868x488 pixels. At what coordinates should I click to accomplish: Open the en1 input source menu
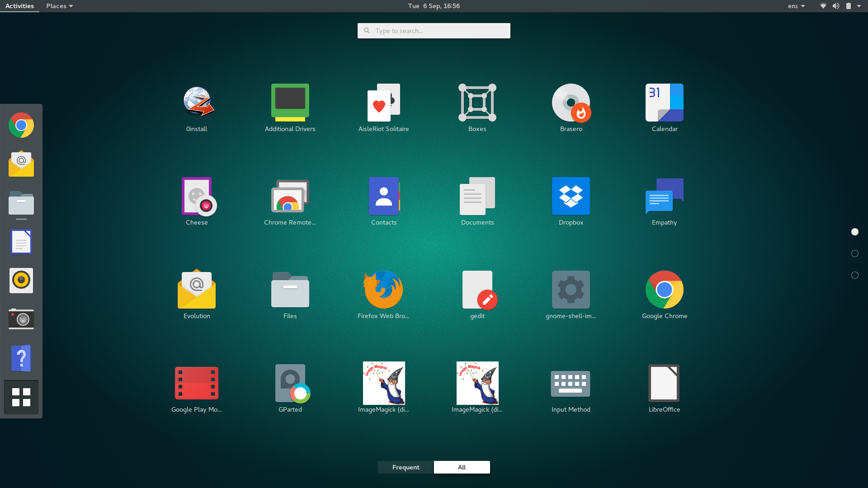[x=797, y=6]
